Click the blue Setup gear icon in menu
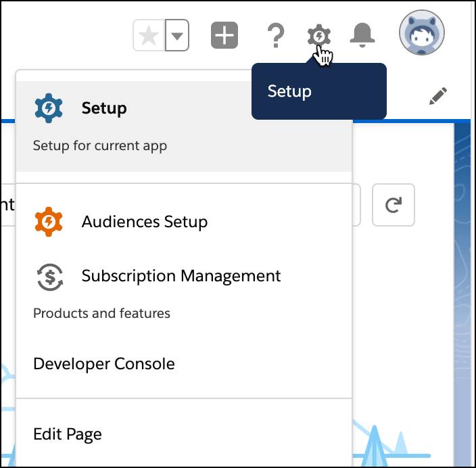This screenshot has height=468, width=476. tap(49, 108)
